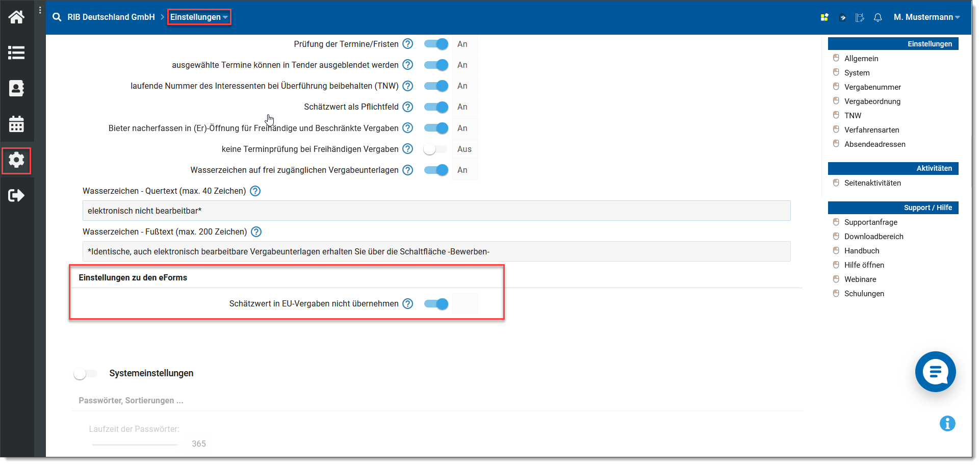Show help for keine Terminprüfung bei Freihändigen
Viewport: 980px width, 465px height.
tap(407, 149)
